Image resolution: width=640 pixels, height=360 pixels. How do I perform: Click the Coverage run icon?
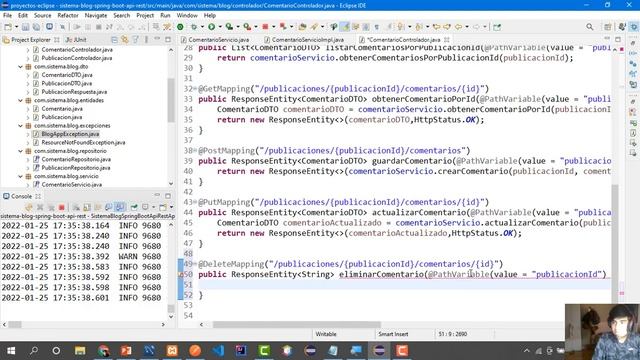(229, 27)
